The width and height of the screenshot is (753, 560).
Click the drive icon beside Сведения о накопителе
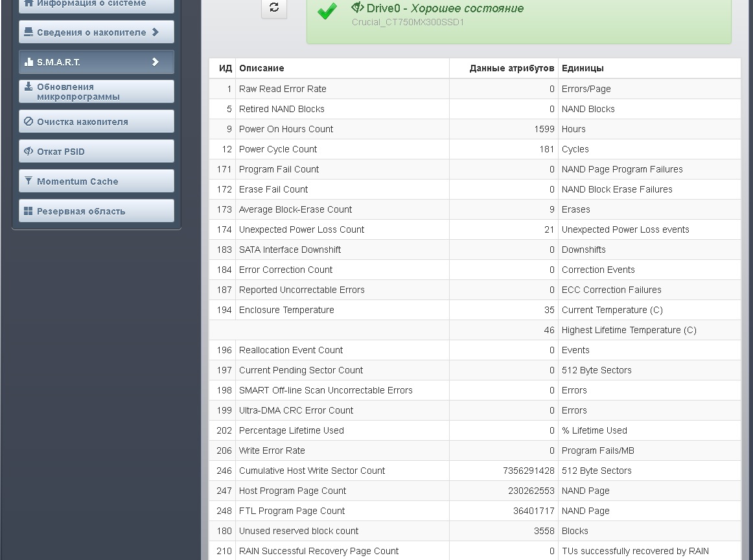pyautogui.click(x=29, y=32)
